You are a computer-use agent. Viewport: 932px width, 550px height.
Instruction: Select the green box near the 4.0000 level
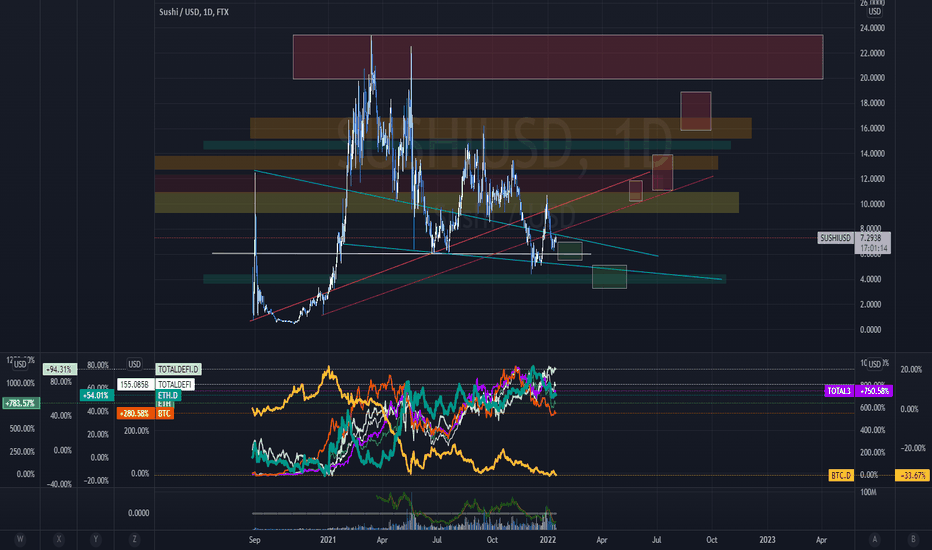coord(609,277)
